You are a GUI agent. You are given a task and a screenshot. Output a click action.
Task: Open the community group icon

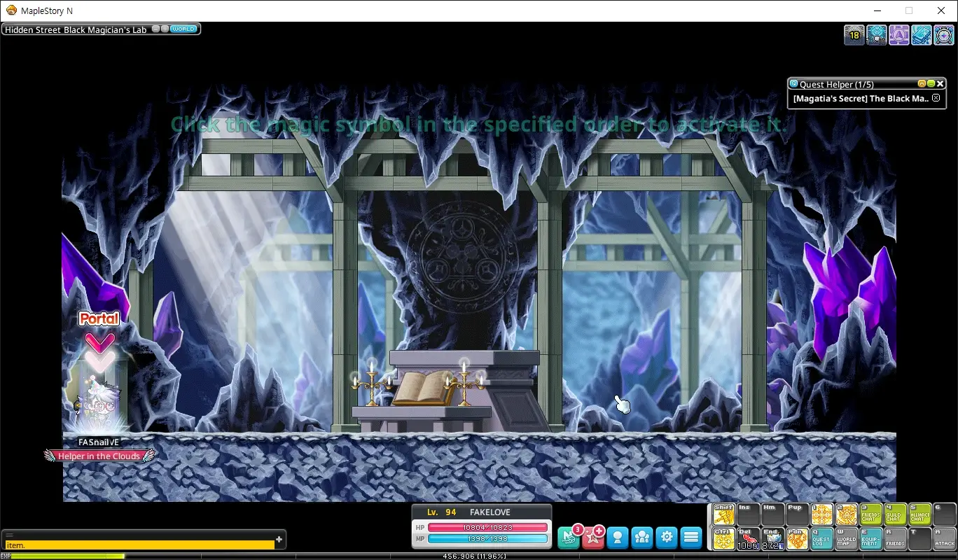[642, 538]
